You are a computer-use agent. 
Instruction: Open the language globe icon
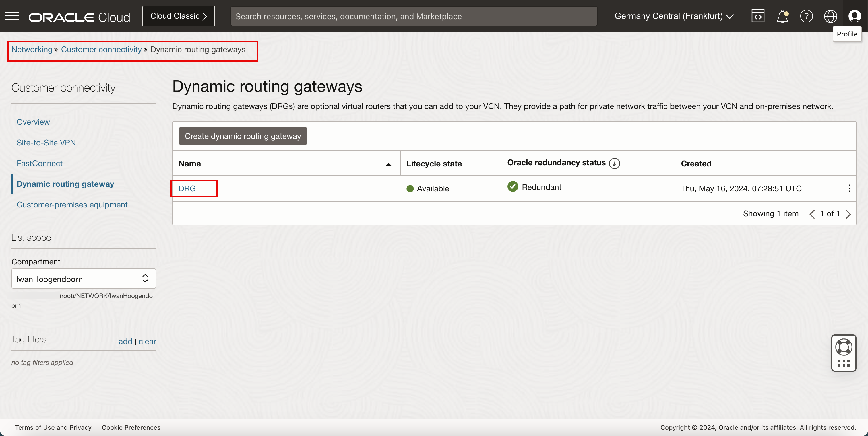830,16
